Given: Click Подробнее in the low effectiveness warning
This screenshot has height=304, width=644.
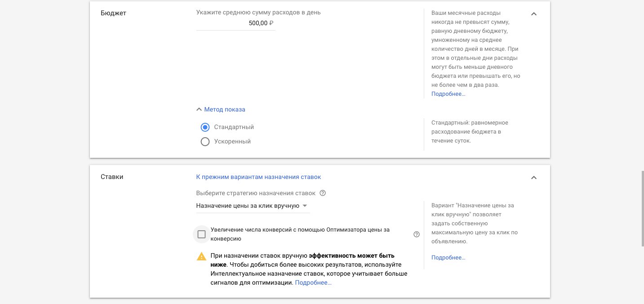Looking at the screenshot, I should pyautogui.click(x=313, y=282).
